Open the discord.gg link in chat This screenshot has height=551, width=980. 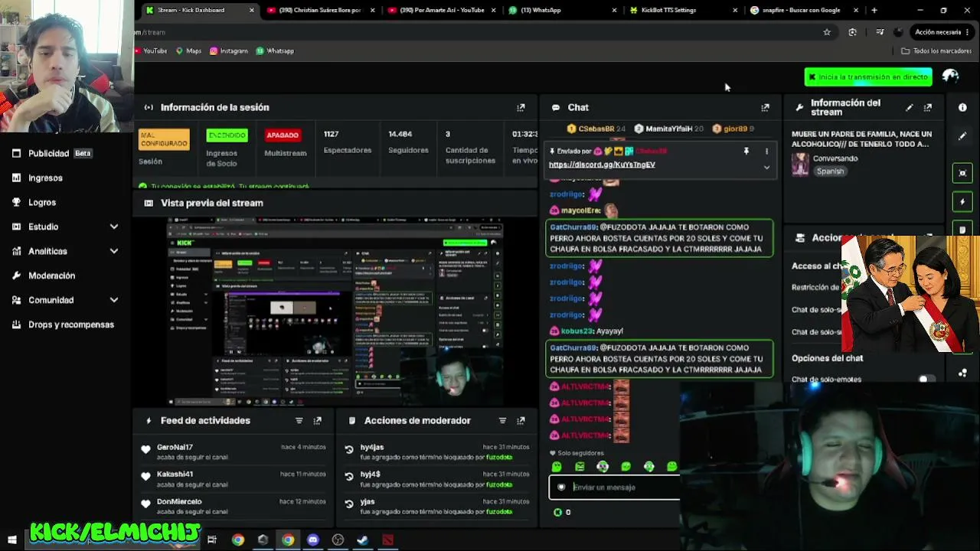[x=602, y=165]
